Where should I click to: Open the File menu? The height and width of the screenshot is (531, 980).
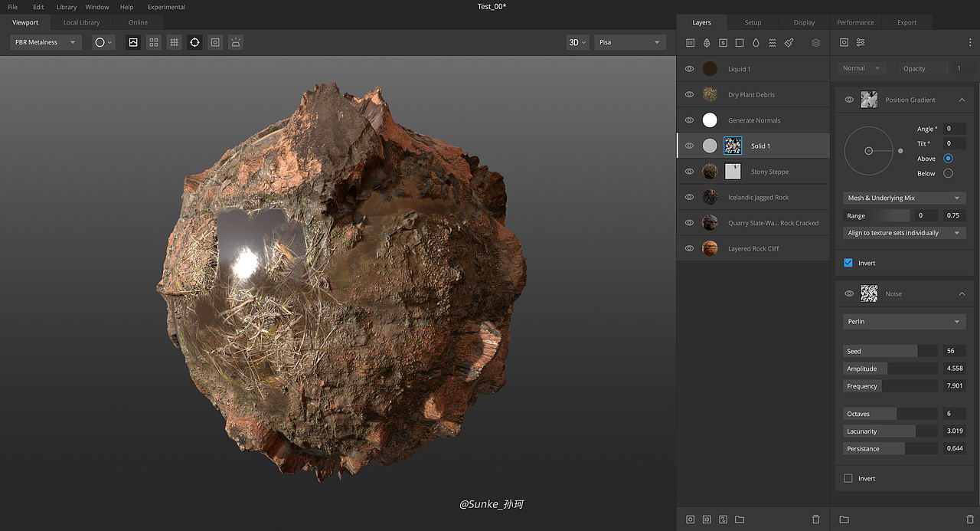[x=13, y=7]
